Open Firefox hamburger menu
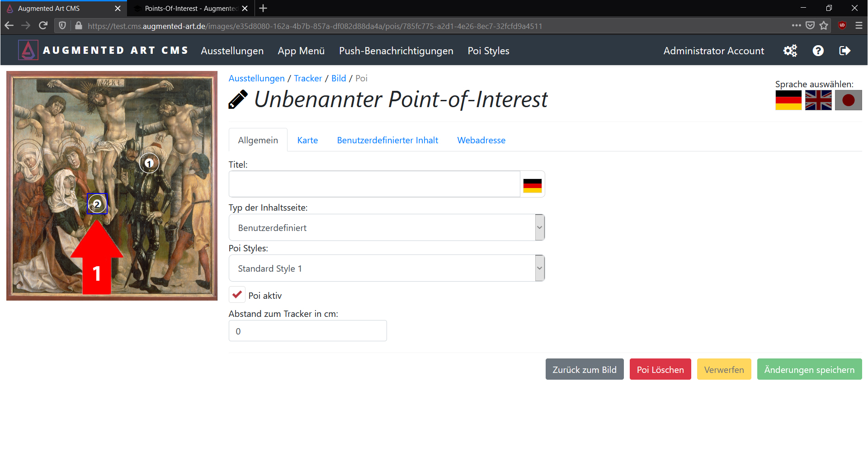 pyautogui.click(x=859, y=26)
